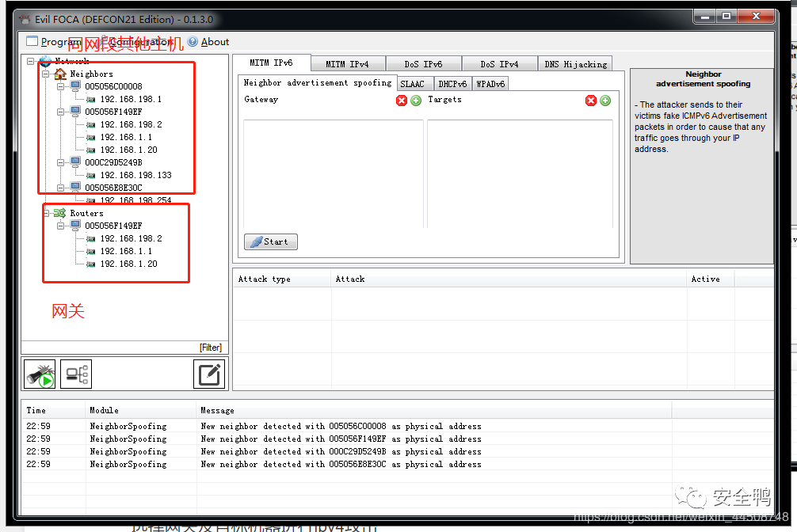Viewport: 797px width, 532px height.
Task: Click computer icon of 000C29D5249B
Action: 76,162
